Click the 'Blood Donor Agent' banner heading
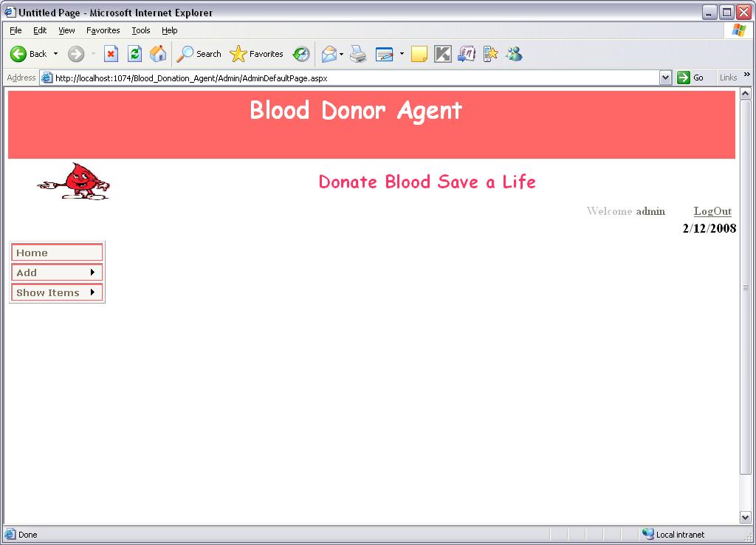756x545 pixels. [356, 111]
